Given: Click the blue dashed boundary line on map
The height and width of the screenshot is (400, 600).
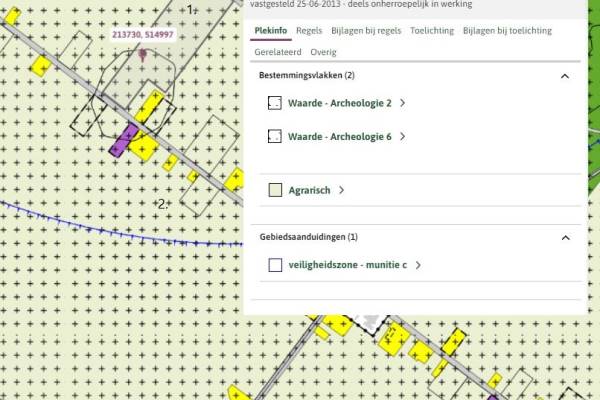Looking at the screenshot, I should tap(122, 233).
